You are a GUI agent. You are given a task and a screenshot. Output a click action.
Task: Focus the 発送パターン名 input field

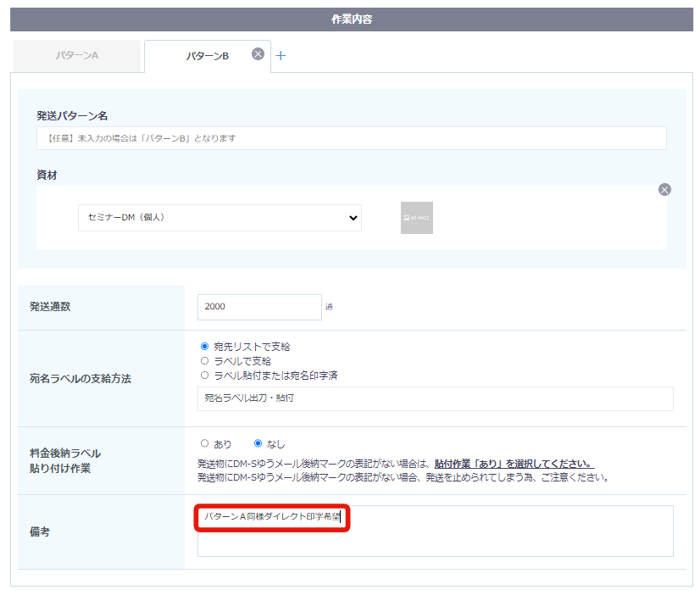(352, 138)
